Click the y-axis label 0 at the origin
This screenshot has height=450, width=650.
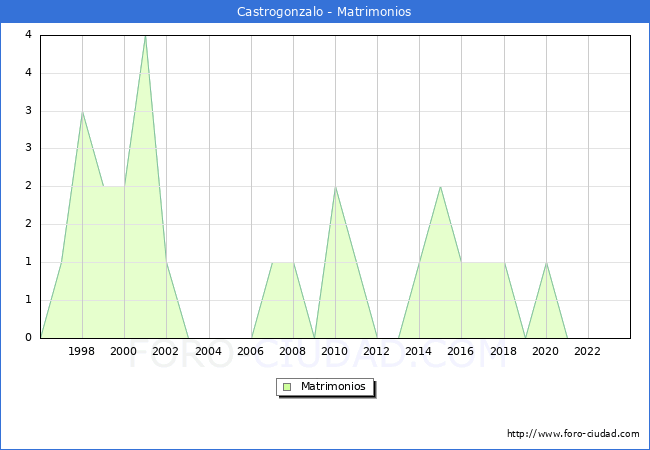click(29, 337)
